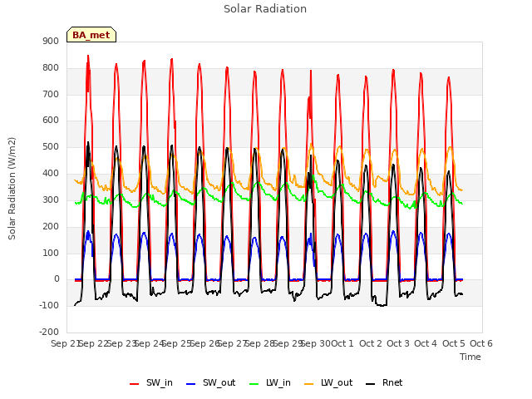Click the 600 y-axis tick label
This screenshot has height=399, width=532.
[51, 120]
